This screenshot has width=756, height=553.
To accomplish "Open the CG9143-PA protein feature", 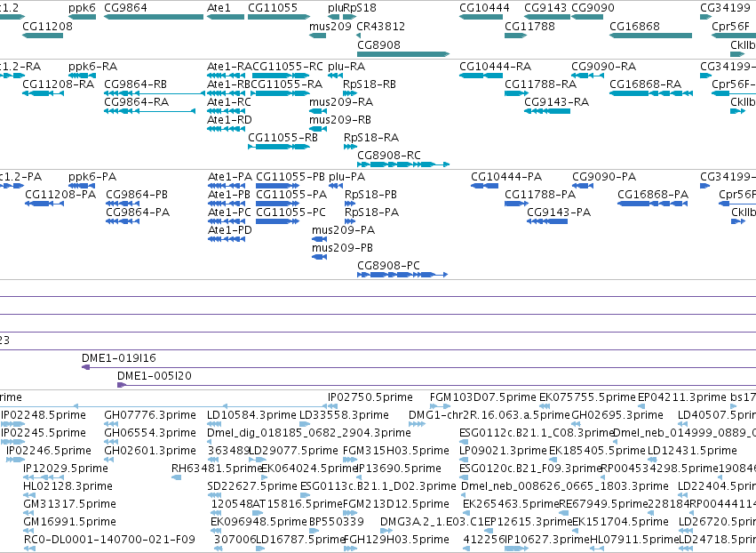I will tap(547, 221).
